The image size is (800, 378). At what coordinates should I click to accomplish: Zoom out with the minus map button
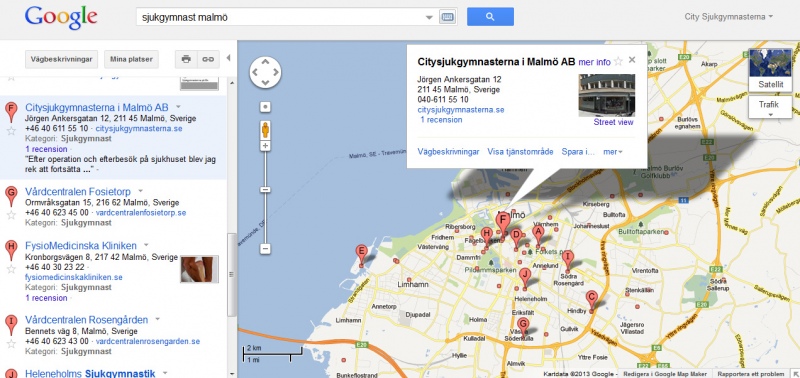click(265, 249)
